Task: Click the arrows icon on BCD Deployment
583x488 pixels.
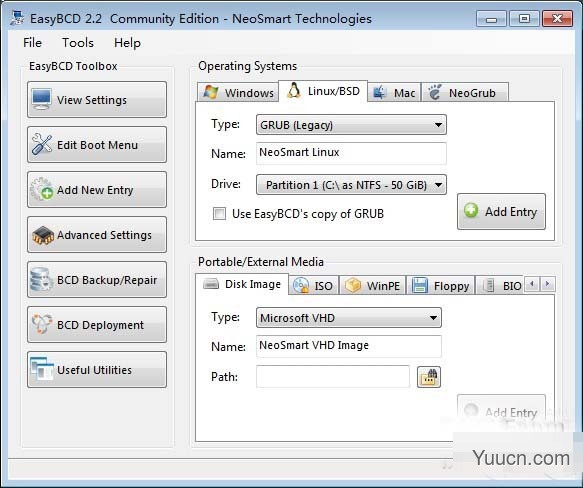Action: pyautogui.click(x=42, y=324)
